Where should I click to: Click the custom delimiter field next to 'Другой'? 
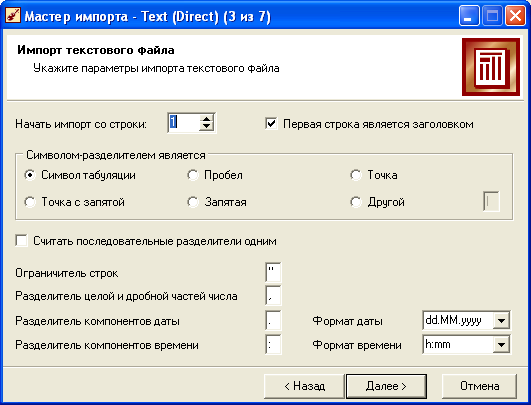(x=491, y=201)
